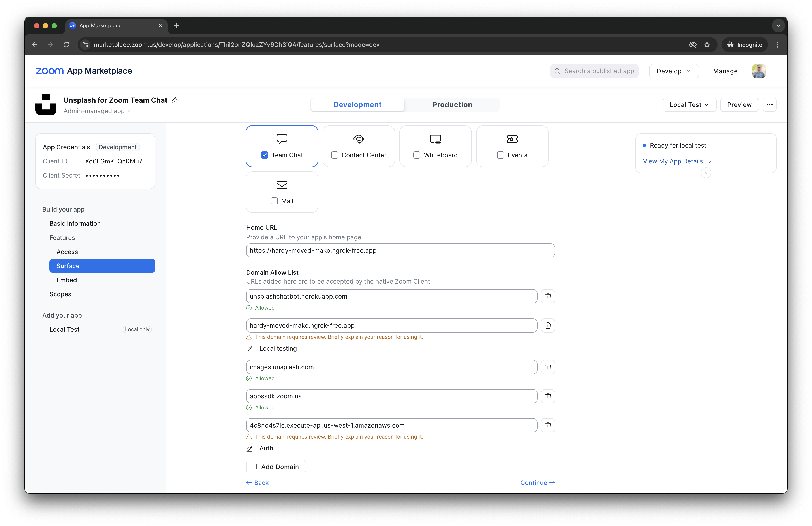Image resolution: width=812 pixels, height=526 pixels.
Task: Switch to the Production tab
Action: [x=452, y=105]
